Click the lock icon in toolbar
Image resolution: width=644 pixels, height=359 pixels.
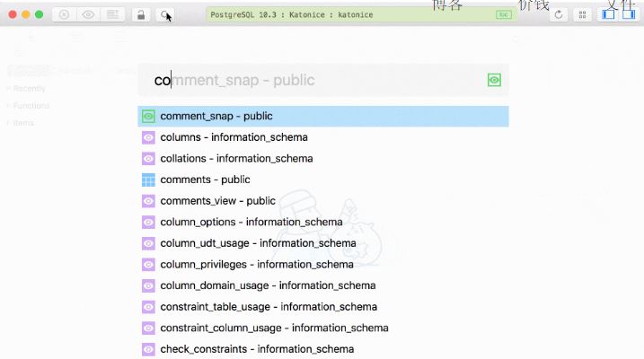[141, 15]
